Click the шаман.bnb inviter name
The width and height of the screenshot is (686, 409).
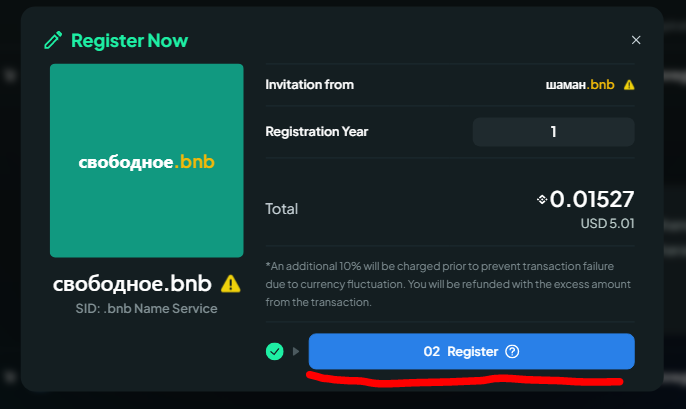click(580, 84)
